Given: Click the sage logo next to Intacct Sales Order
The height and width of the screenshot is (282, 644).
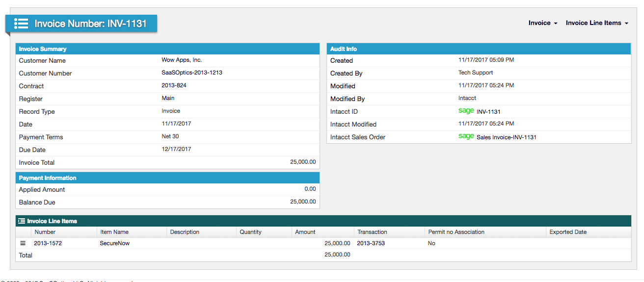Looking at the screenshot, I should pos(466,136).
